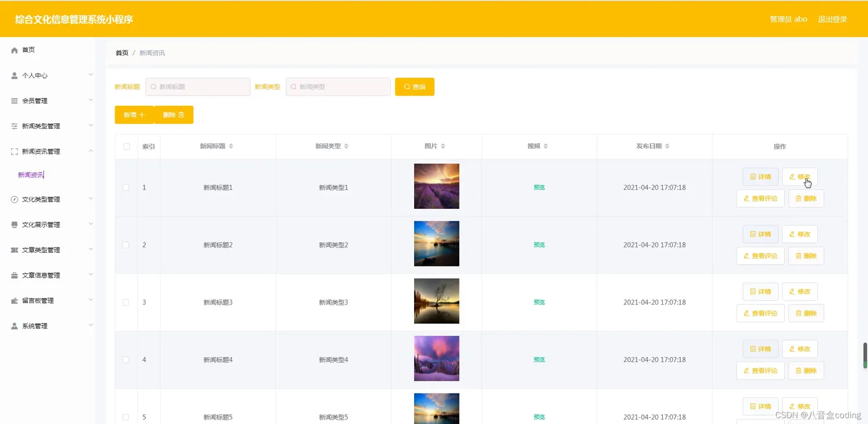Check the row for 新闻标题5
Viewport: 868px width, 424px height.
pos(126,417)
